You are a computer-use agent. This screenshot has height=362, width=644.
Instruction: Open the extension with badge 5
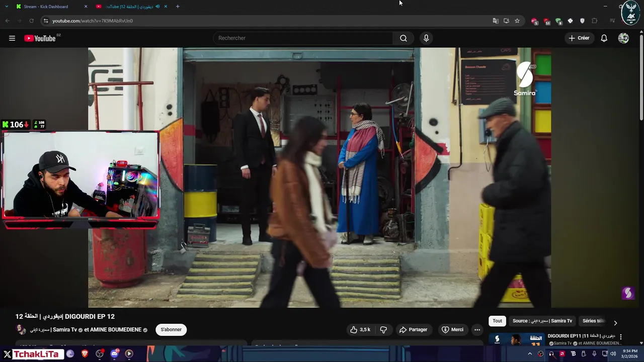tap(534, 21)
